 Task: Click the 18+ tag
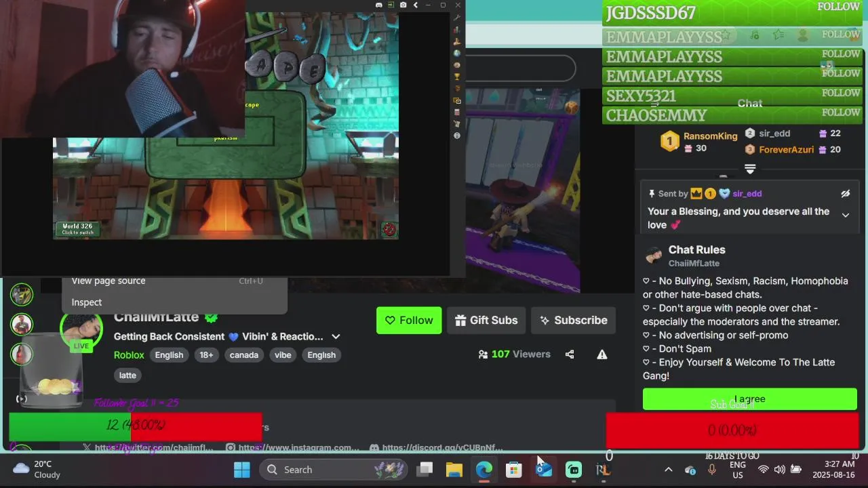(206, 355)
